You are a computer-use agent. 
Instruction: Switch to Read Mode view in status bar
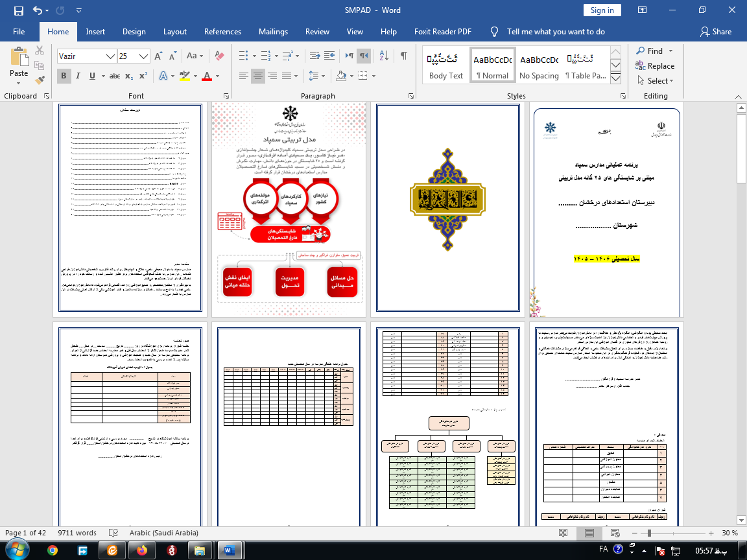pos(563,533)
